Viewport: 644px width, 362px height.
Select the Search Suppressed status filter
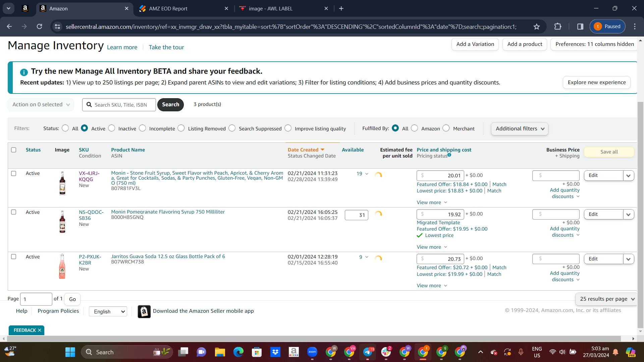(x=232, y=128)
